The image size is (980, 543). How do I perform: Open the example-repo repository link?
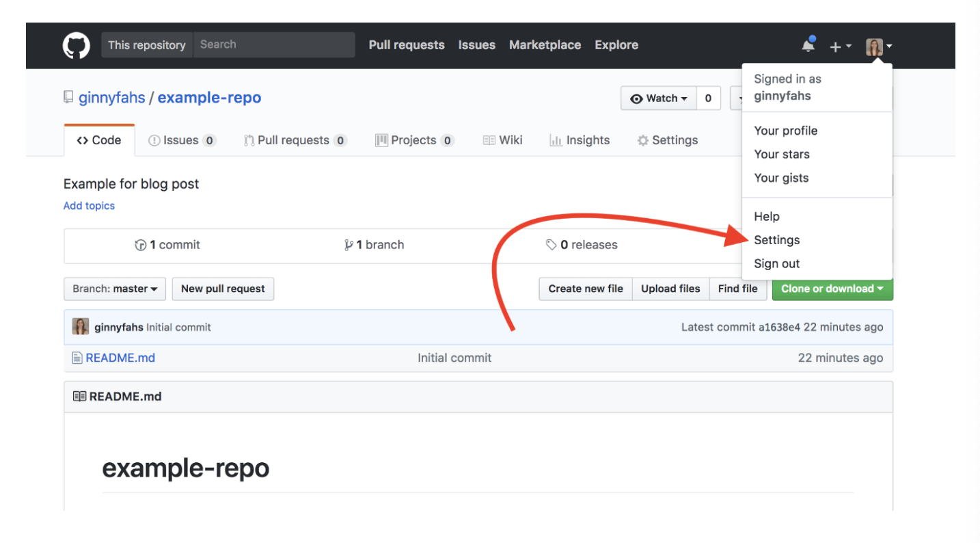209,98
